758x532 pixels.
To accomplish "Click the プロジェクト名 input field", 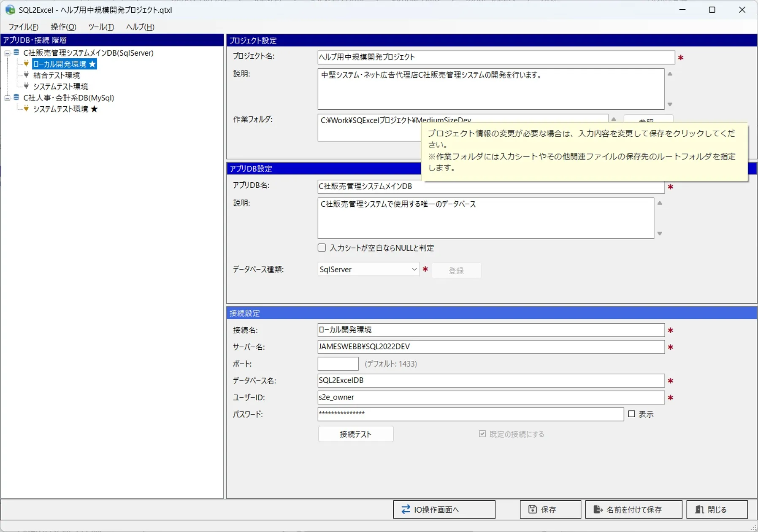I will pyautogui.click(x=496, y=57).
